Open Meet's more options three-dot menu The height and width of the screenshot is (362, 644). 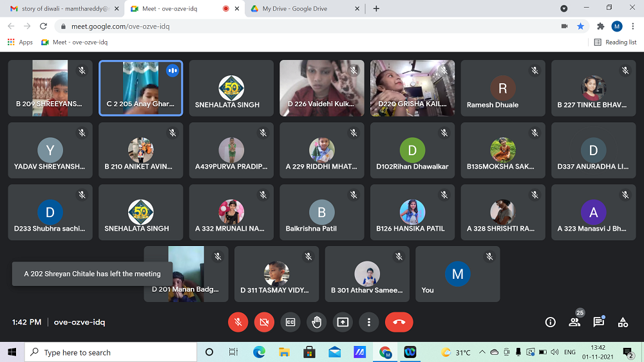(368, 322)
